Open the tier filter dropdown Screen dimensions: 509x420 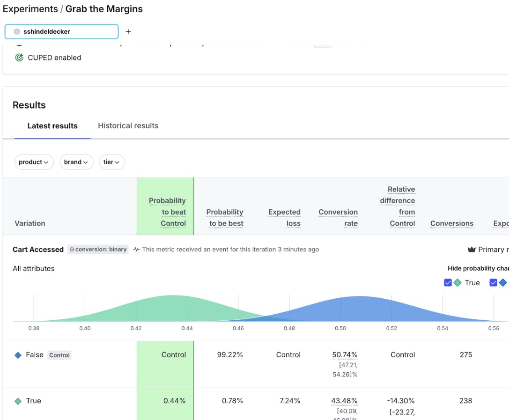pos(111,162)
